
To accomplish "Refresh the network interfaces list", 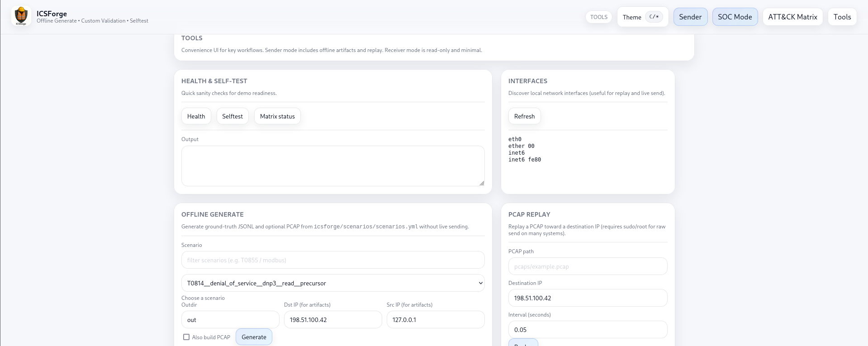I will [524, 116].
